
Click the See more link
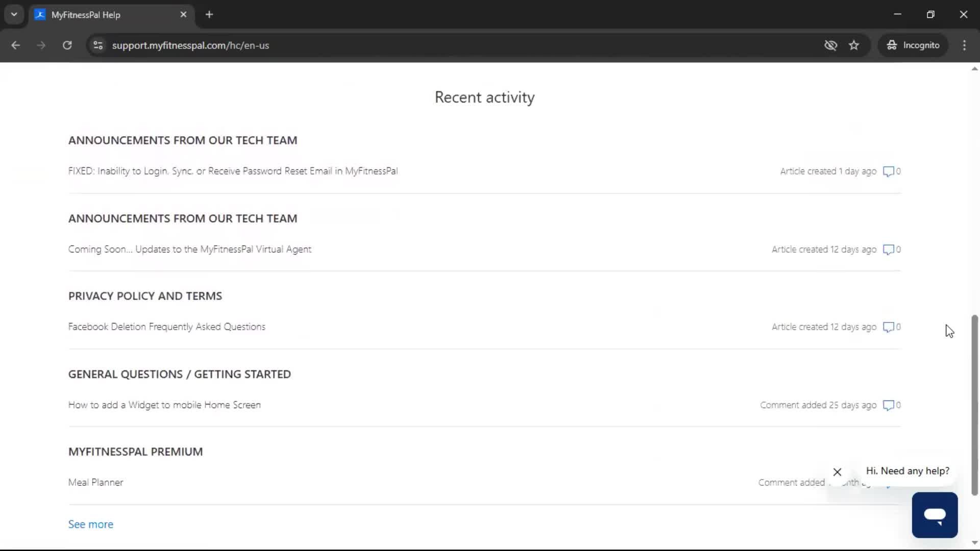(91, 524)
